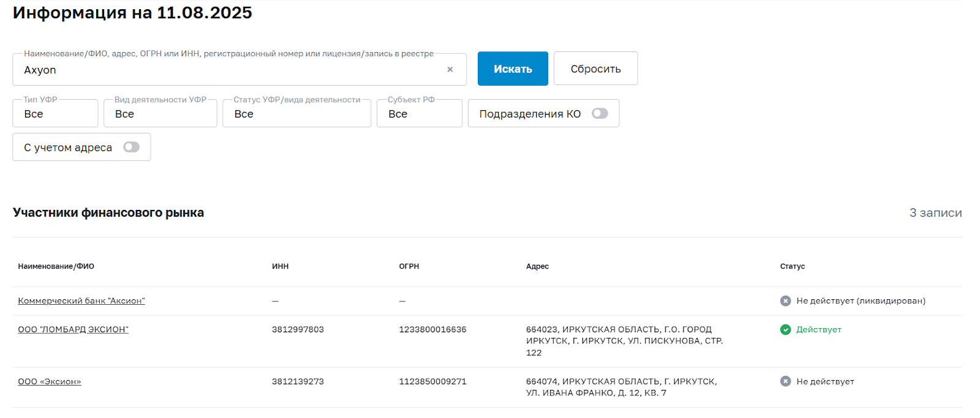Click the Не действует status of ООО «Эксион»
The height and width of the screenshot is (418, 980).
click(825, 382)
